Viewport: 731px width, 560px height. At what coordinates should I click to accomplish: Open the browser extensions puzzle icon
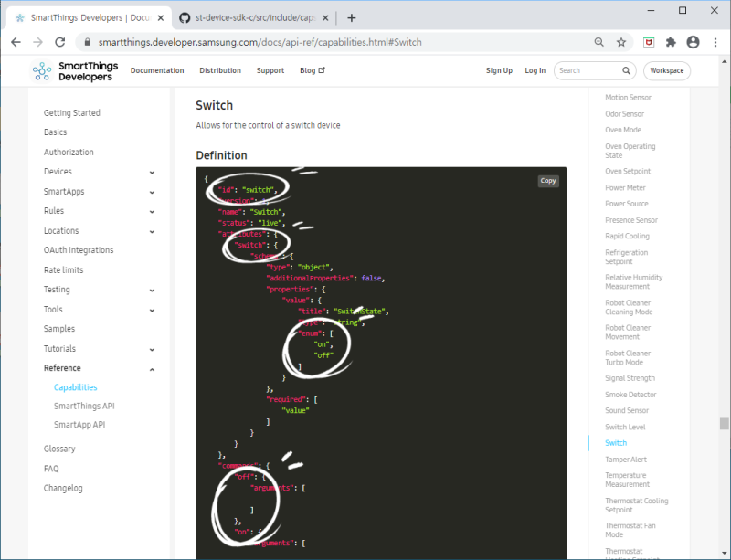[x=671, y=42]
